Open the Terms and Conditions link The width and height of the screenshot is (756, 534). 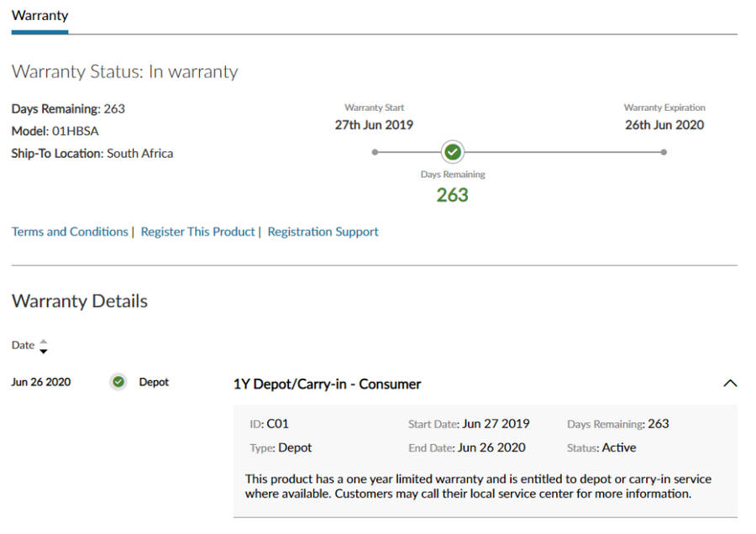pyautogui.click(x=70, y=232)
